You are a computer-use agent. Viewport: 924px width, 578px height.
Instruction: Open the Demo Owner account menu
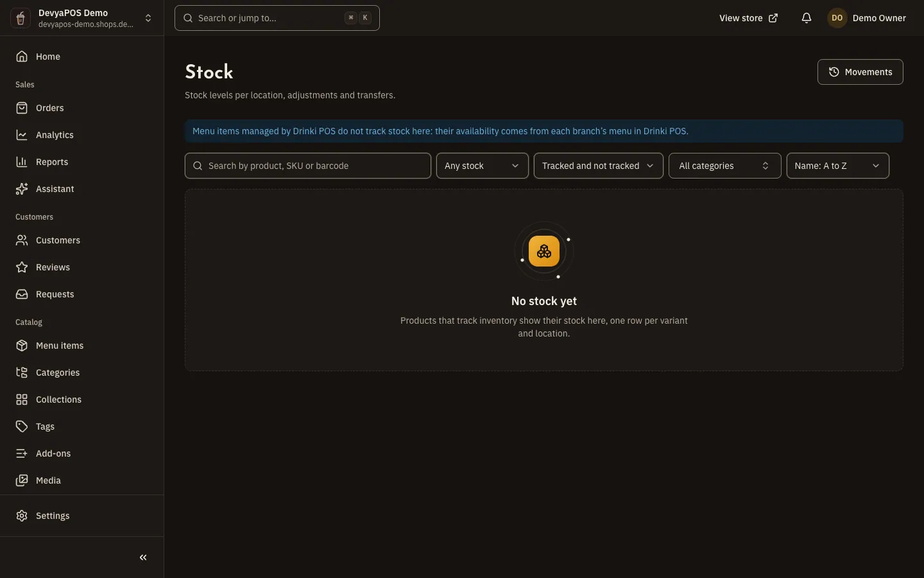coord(867,18)
